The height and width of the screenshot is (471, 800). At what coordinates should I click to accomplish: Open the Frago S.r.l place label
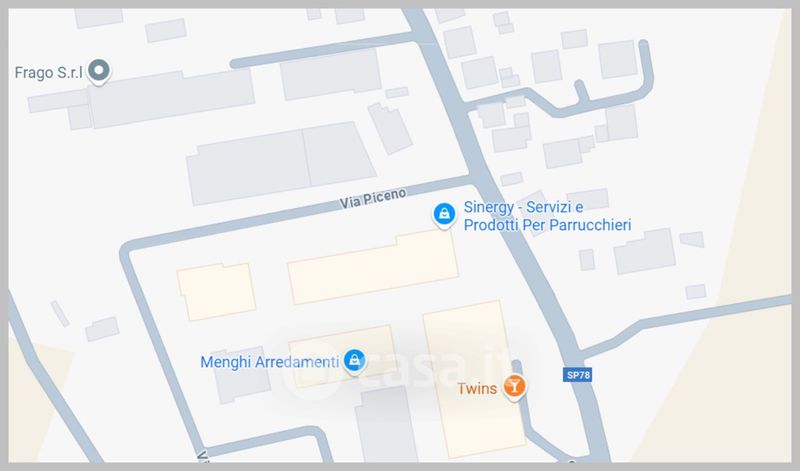pyautogui.click(x=48, y=73)
